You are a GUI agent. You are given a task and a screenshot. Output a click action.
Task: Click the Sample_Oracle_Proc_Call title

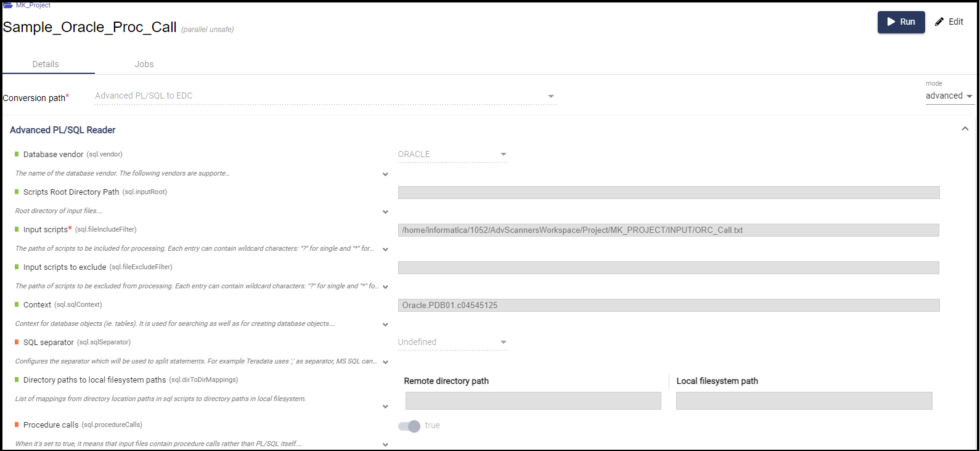click(90, 27)
